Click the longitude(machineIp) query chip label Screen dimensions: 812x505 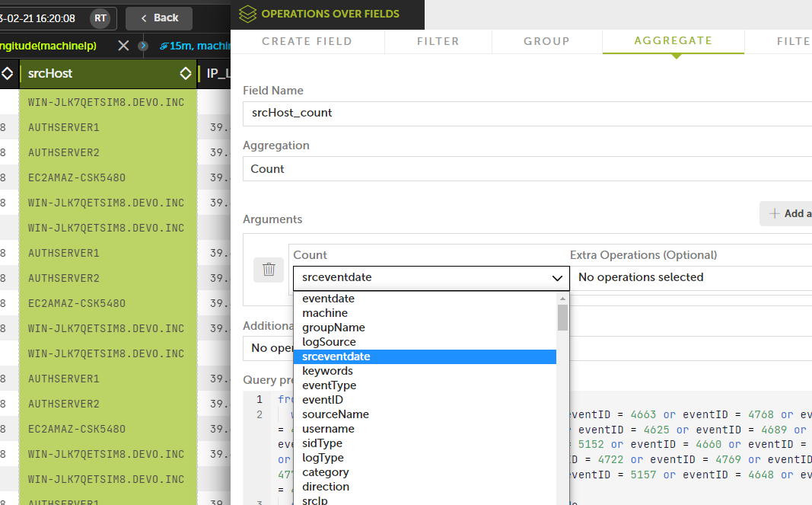48,46
